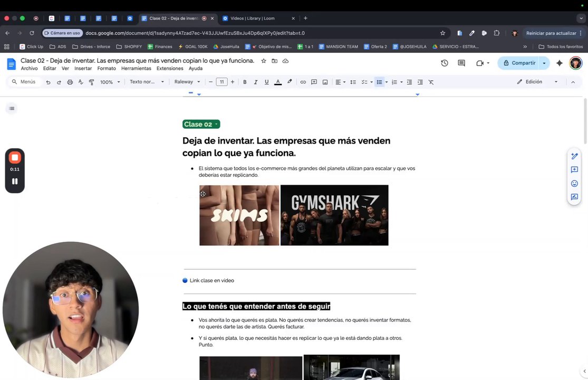Open text alignment options

(x=340, y=82)
